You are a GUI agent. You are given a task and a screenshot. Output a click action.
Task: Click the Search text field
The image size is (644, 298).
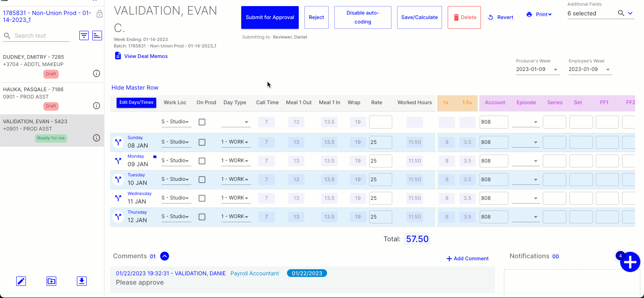coord(42,36)
